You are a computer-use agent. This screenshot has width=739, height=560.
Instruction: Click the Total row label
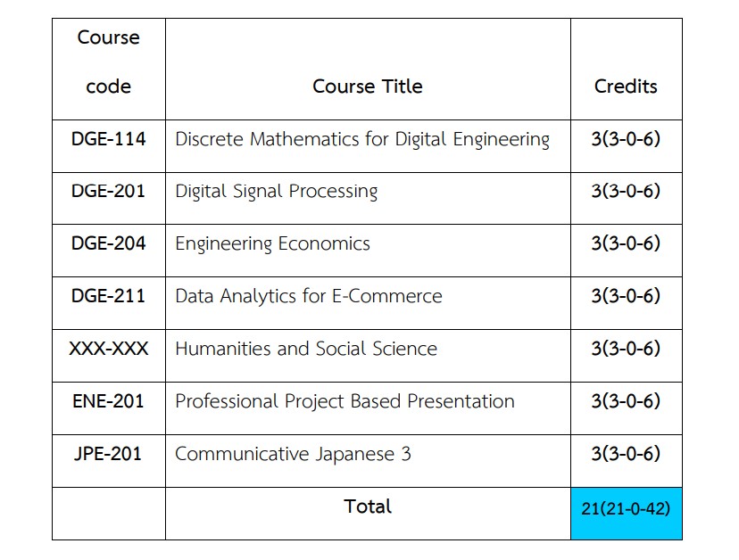[368, 506]
